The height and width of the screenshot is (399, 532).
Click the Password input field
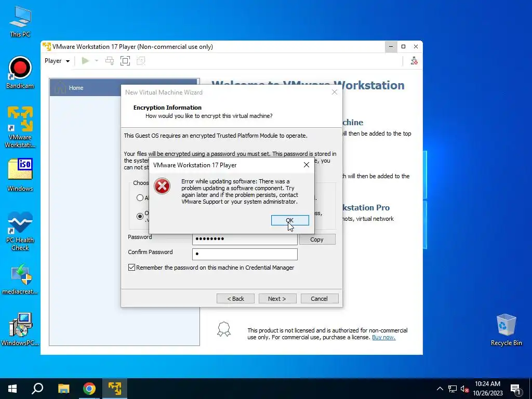[x=245, y=239]
